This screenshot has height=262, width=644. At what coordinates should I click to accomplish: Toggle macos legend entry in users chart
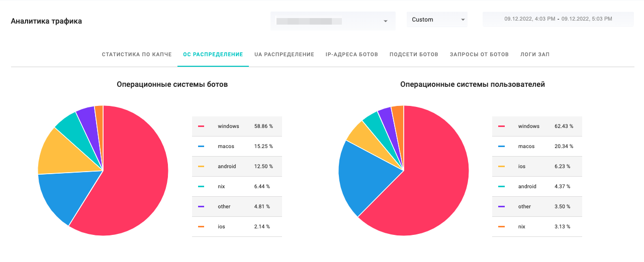coord(526,147)
